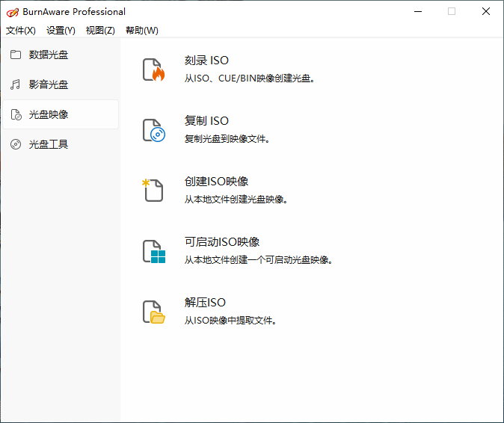
Task: Click description 从ISO映像中提取文件
Action: [x=230, y=320]
